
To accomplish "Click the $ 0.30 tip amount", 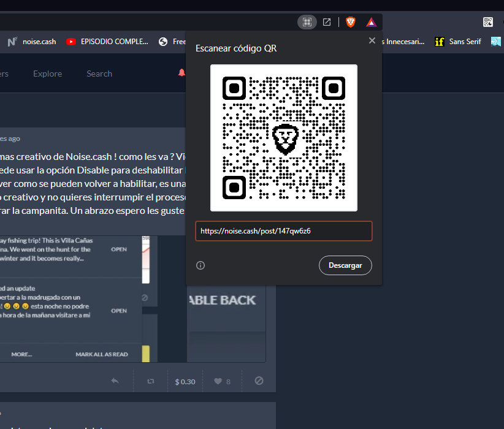I will 185,381.
